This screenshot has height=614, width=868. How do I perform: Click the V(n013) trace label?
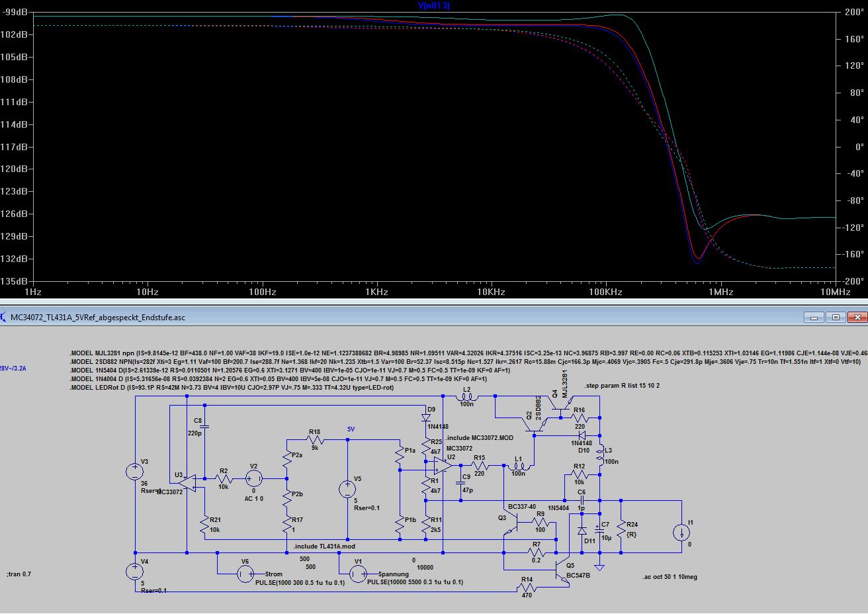pos(434,5)
